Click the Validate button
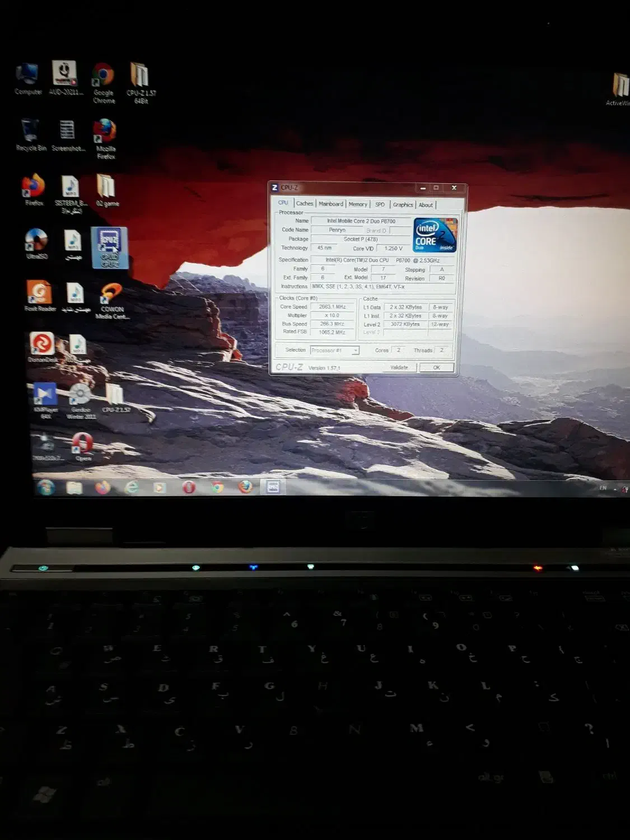Viewport: 630px width, 840px height. point(399,367)
